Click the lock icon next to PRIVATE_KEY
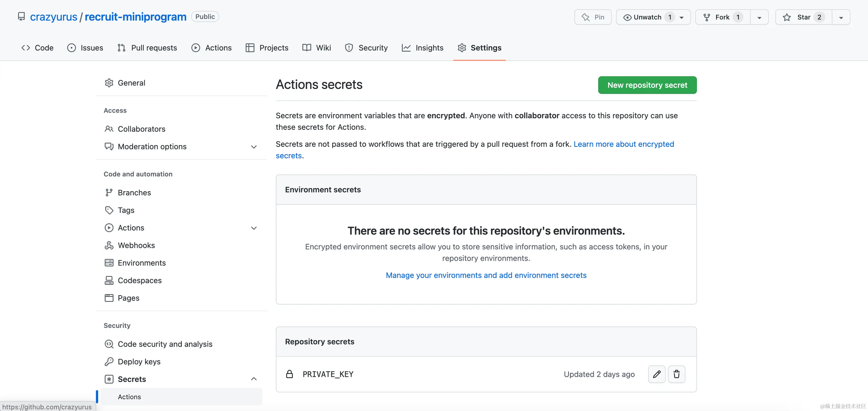Image resolution: width=868 pixels, height=411 pixels. coord(289,374)
